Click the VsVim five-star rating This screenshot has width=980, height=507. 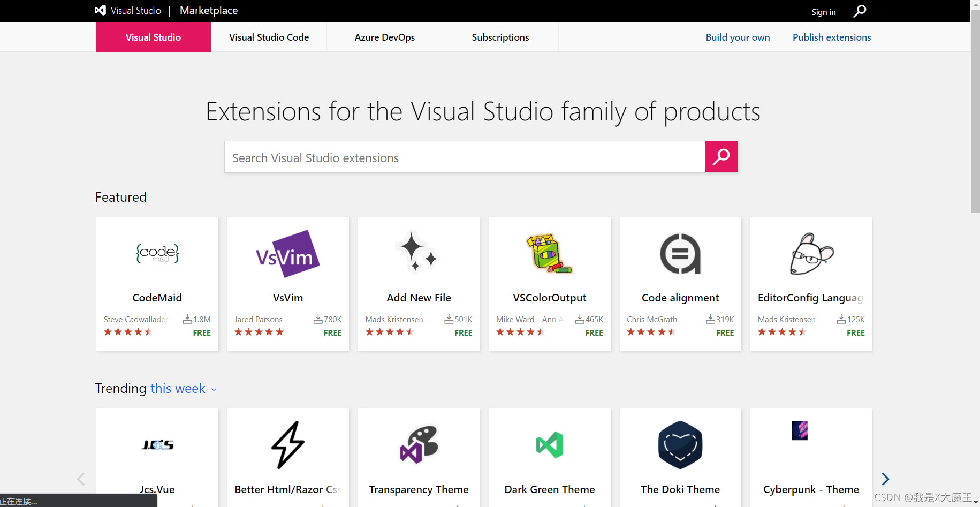(259, 332)
